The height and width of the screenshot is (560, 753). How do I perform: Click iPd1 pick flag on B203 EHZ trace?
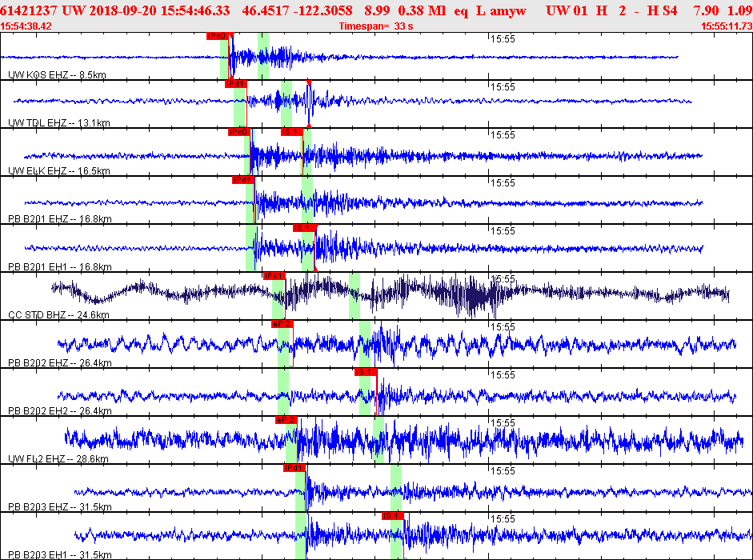pos(294,468)
